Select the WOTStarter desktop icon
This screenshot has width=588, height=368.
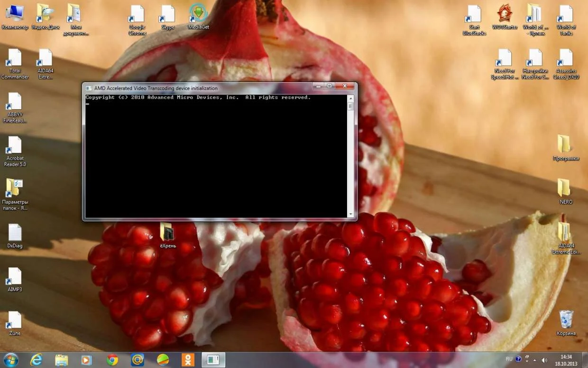coord(505,17)
